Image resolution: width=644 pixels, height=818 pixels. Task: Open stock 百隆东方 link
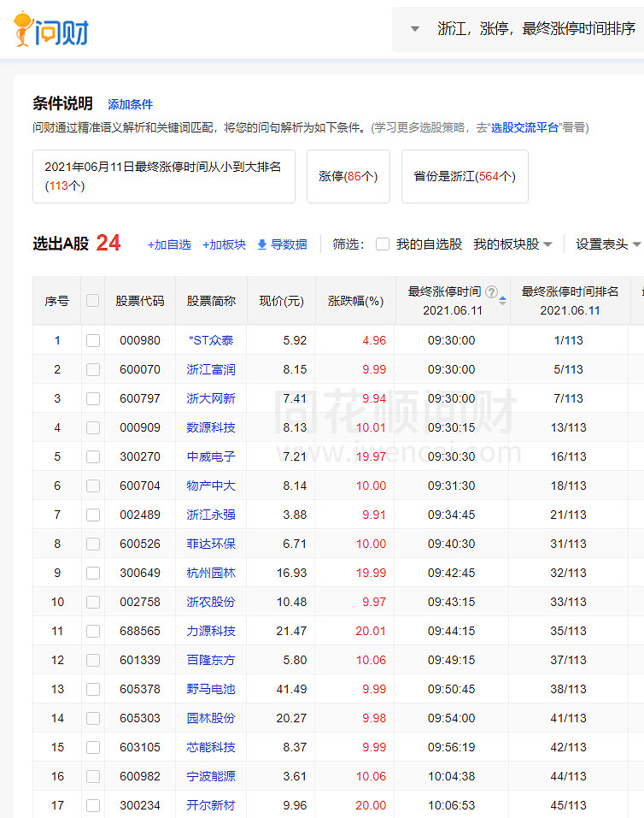tap(211, 660)
